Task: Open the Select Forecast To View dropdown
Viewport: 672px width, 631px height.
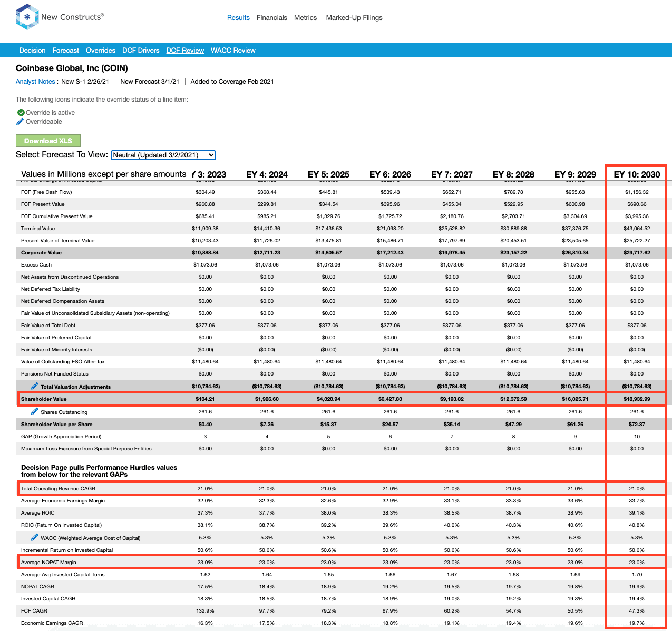Action: [x=163, y=155]
